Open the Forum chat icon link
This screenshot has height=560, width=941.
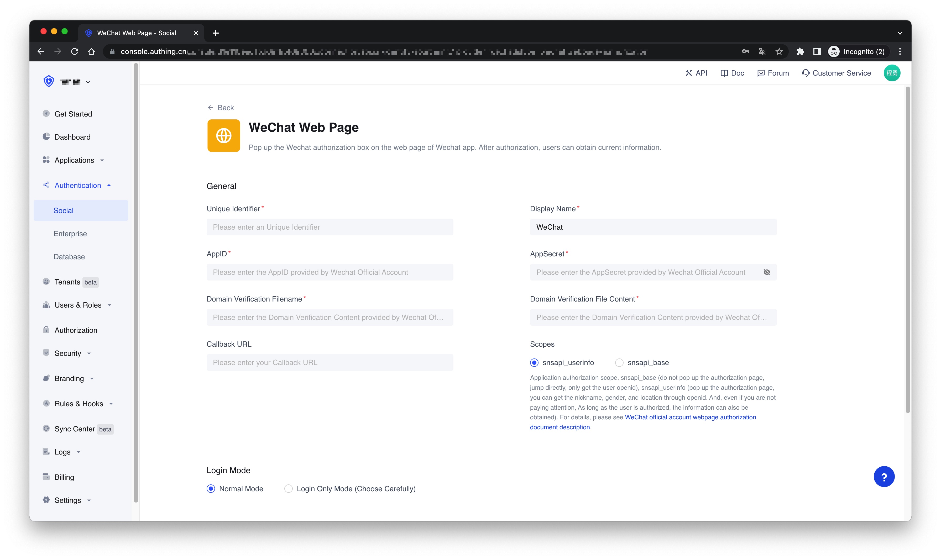pyautogui.click(x=761, y=73)
